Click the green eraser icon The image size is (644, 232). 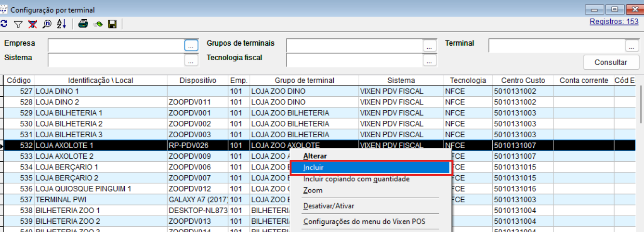pos(98,24)
